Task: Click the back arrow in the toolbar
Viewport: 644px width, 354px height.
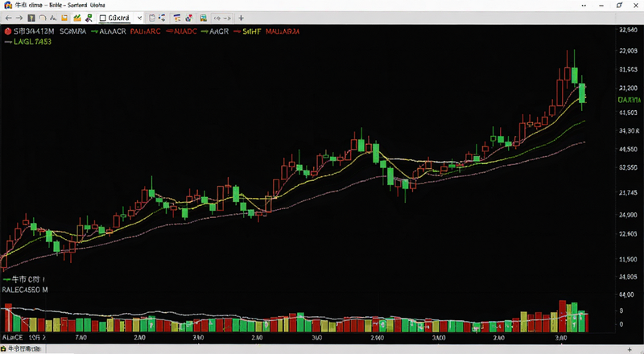Action: tap(8, 18)
